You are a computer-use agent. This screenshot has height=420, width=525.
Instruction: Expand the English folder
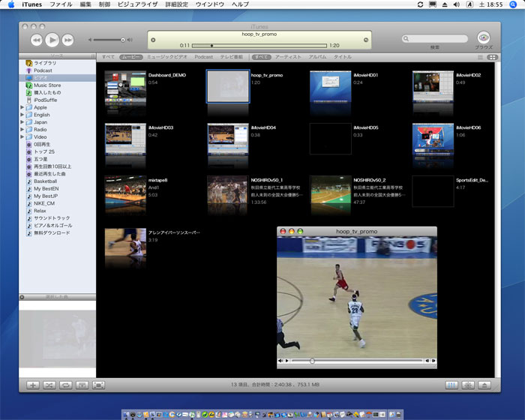point(22,115)
